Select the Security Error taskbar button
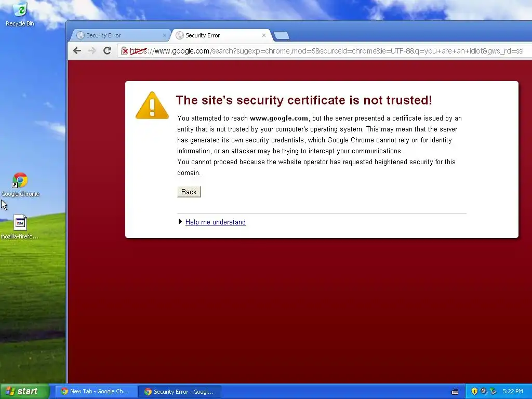Viewport: 532px width, 399px height. pos(180,392)
